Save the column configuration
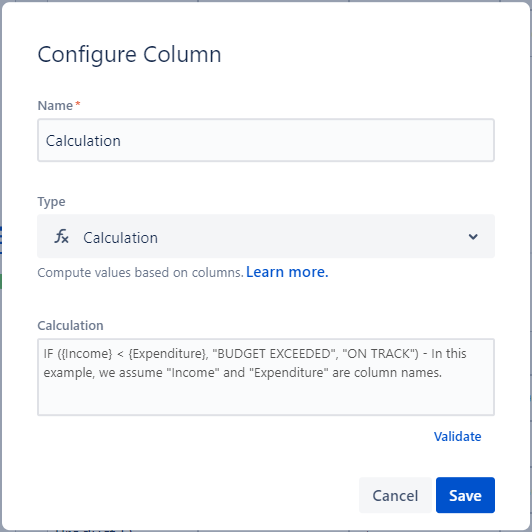 tap(465, 495)
